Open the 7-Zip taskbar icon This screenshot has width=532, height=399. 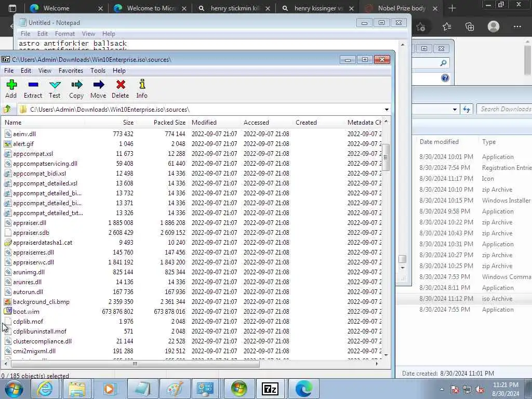(270, 389)
